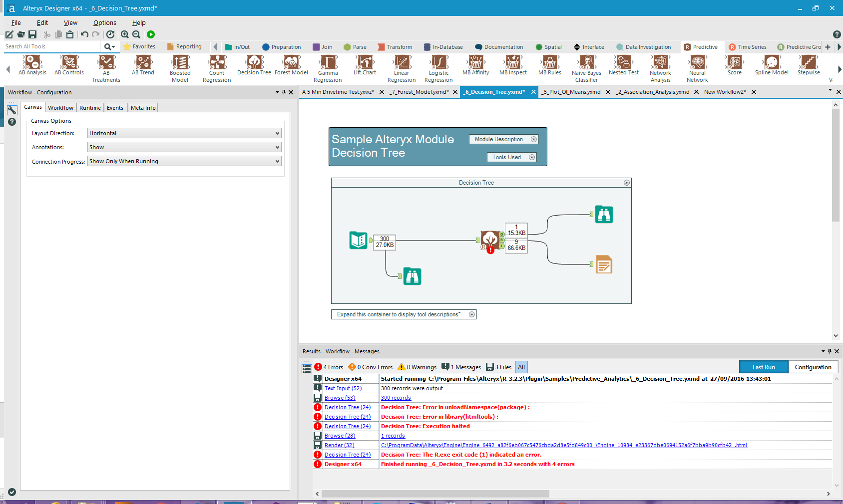
Task: Collapse the Decision Tree container
Action: [627, 183]
